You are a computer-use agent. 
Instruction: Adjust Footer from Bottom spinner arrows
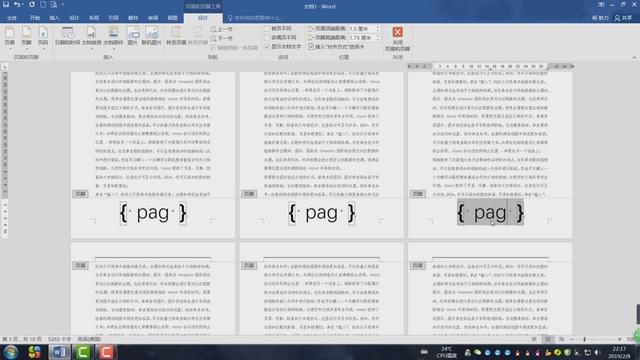[378, 38]
